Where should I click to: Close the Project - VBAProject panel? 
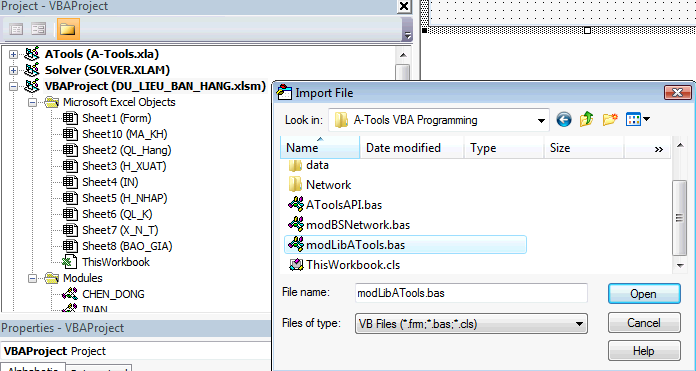click(x=404, y=6)
